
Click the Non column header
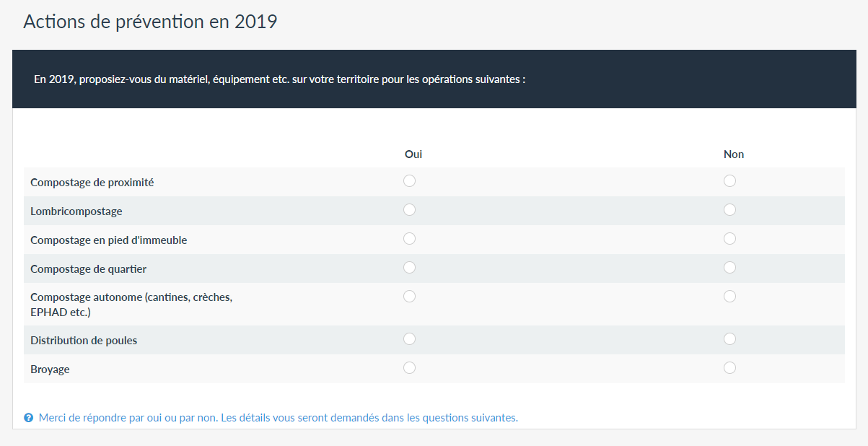point(734,154)
